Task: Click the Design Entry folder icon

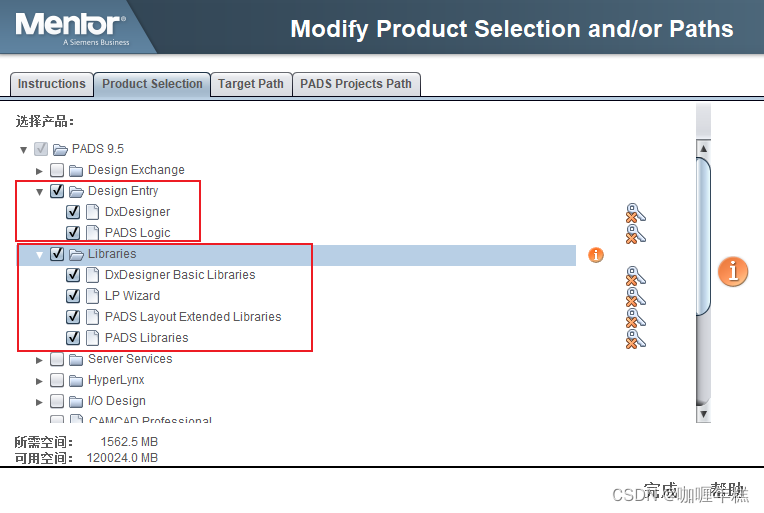Action: [76, 191]
